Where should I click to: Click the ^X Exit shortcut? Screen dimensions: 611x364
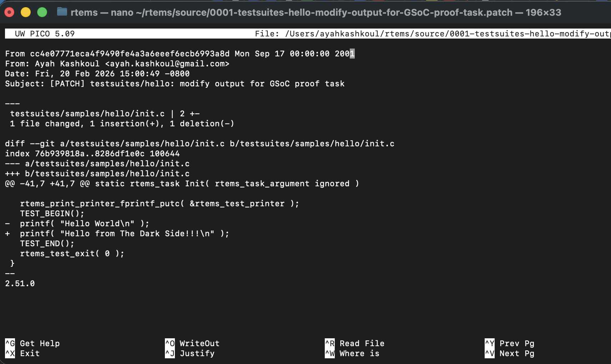click(22, 353)
